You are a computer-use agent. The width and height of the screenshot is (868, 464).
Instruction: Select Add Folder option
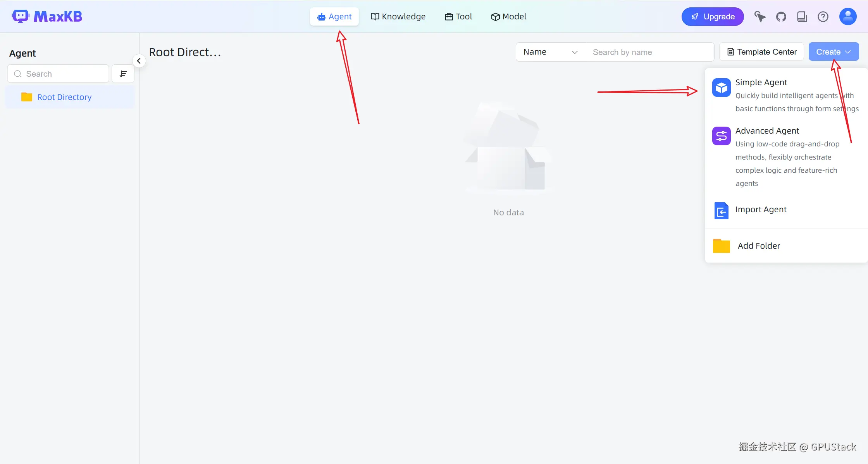[758, 246]
